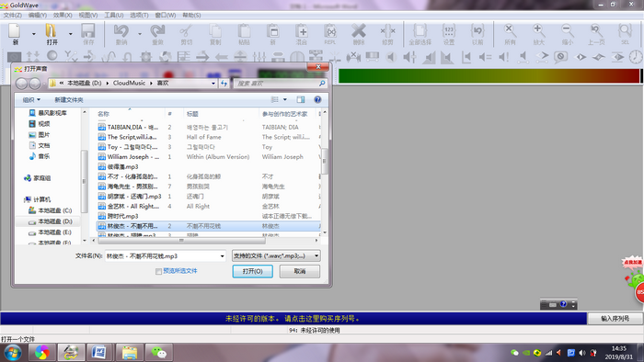Click the Zoom Out (缩小) magnifier icon
The width and height of the screenshot is (644, 362).
pos(568,34)
